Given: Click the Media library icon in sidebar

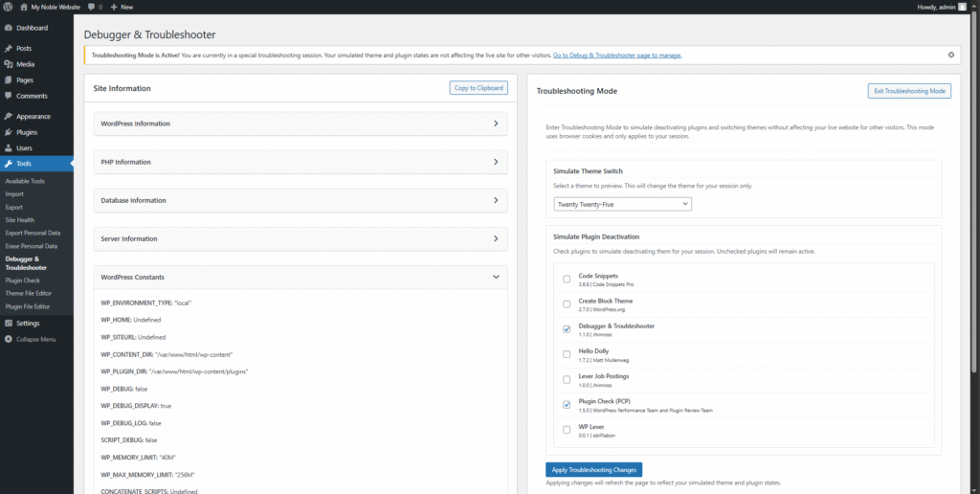Looking at the screenshot, I should 9,64.
